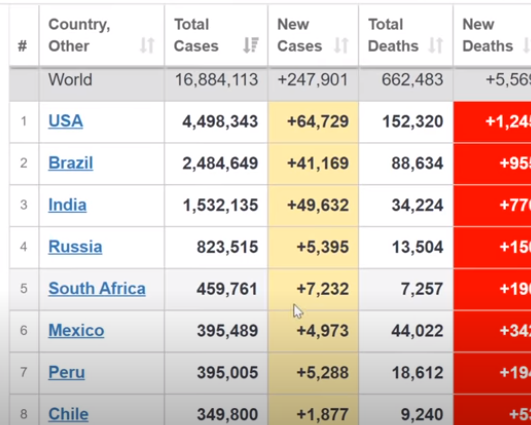531x425 pixels.
Task: Sort by the Country, Other column arrows
Action: click(147, 46)
